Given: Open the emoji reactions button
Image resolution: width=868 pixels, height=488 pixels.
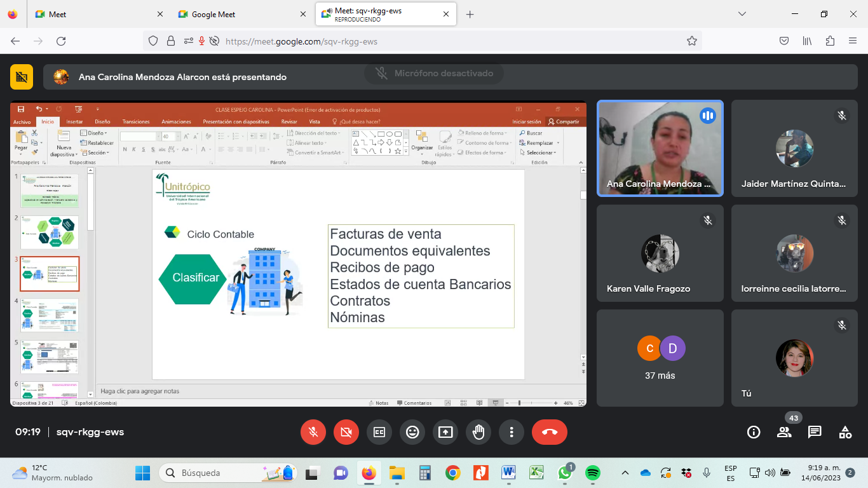Looking at the screenshot, I should (412, 432).
